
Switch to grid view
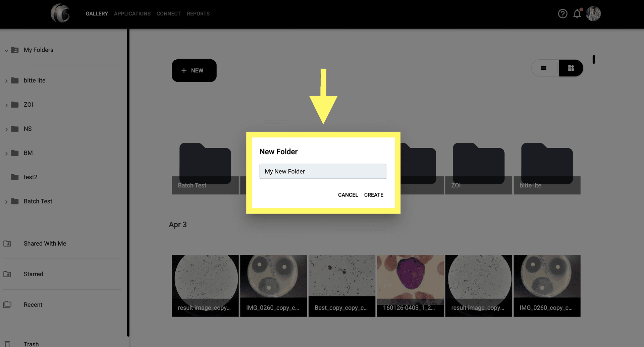pos(571,68)
